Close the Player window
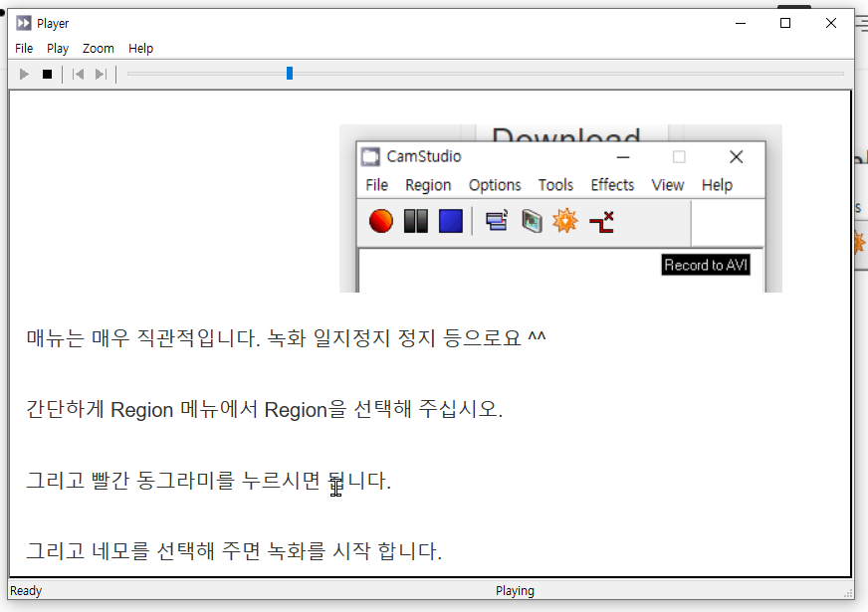Screen dimensions: 868x612 (831, 23)
